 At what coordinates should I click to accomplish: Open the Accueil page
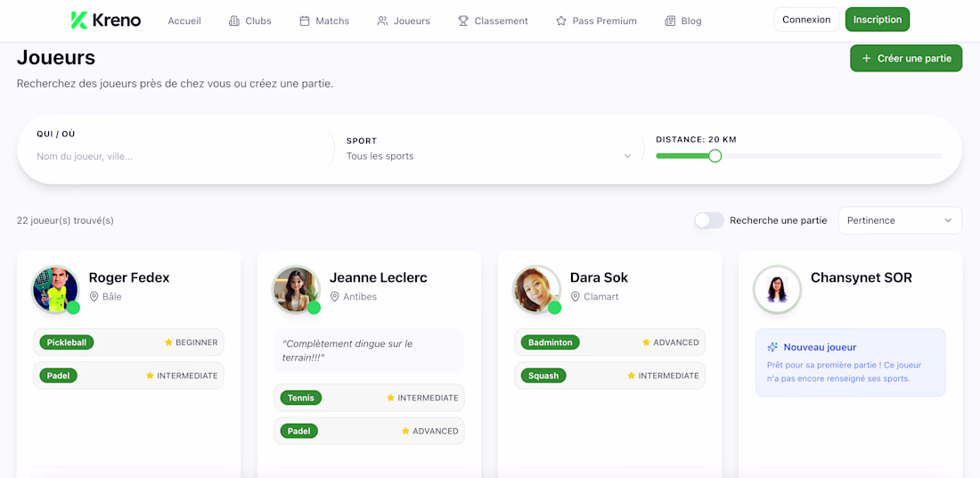184,21
